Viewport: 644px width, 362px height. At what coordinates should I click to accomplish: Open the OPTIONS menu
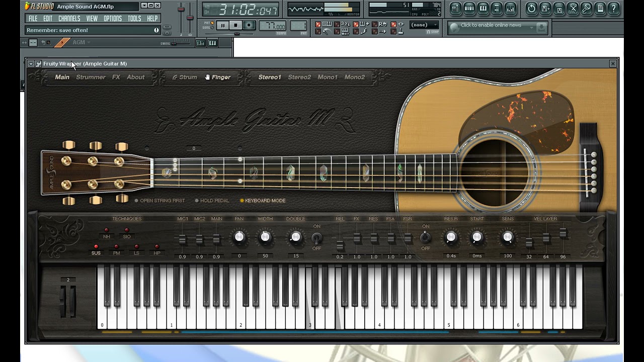113,19
